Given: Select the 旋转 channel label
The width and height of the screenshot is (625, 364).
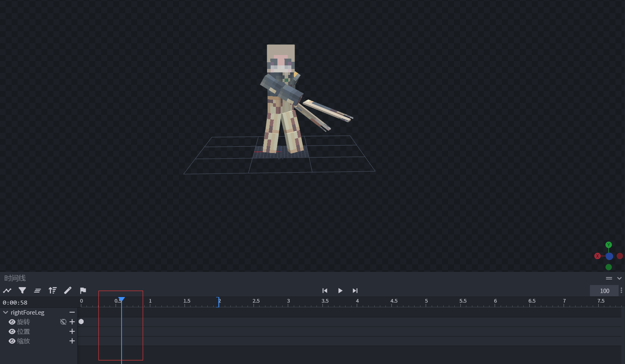Looking at the screenshot, I should [x=24, y=322].
